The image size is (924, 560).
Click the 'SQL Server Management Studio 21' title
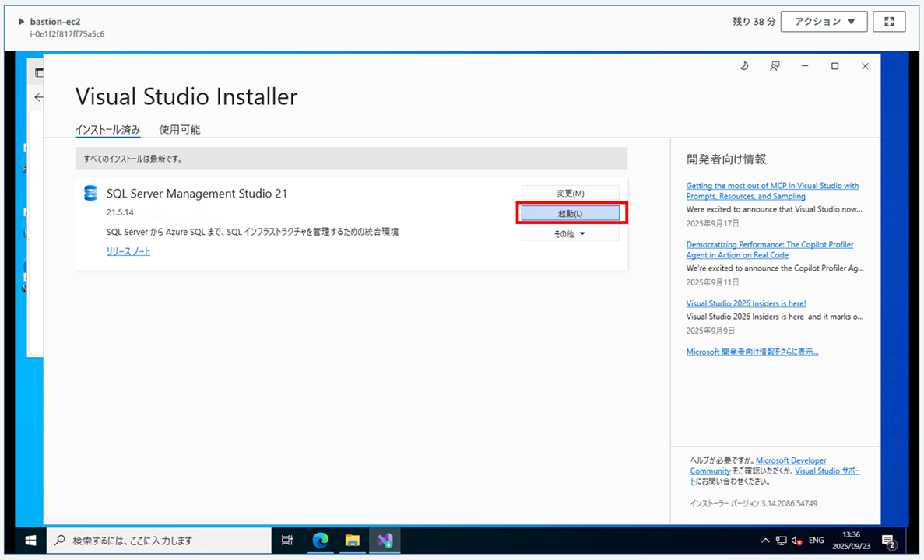tap(197, 193)
